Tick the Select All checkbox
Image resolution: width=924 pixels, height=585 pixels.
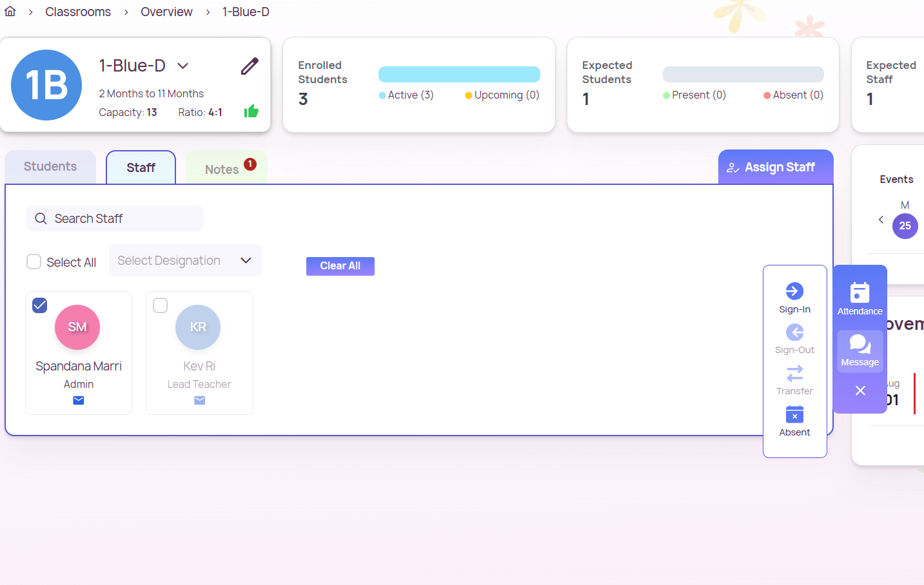pos(34,262)
